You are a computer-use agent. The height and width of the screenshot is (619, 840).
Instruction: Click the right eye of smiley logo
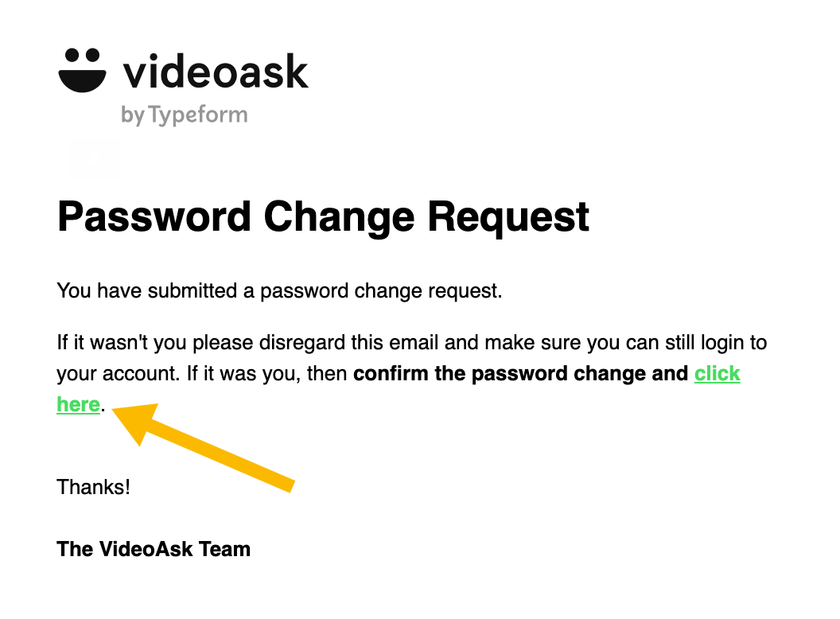pyautogui.click(x=93, y=55)
